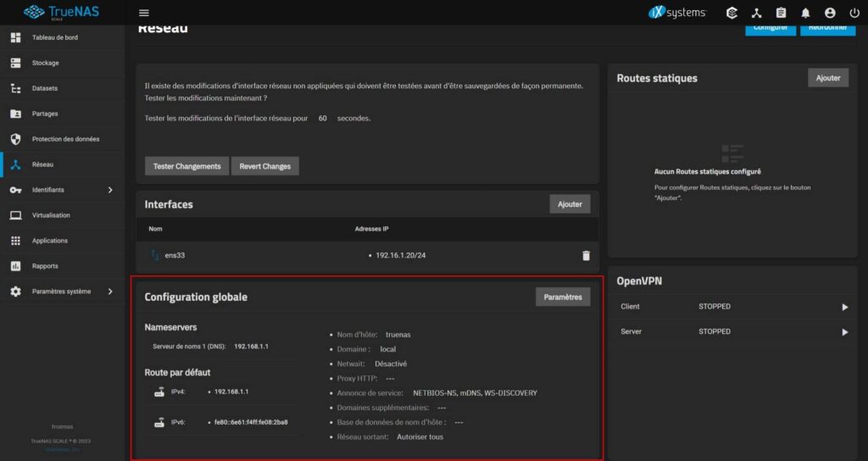This screenshot has height=461, width=868.
Task: Start the OpenVPN Client service
Action: click(844, 307)
